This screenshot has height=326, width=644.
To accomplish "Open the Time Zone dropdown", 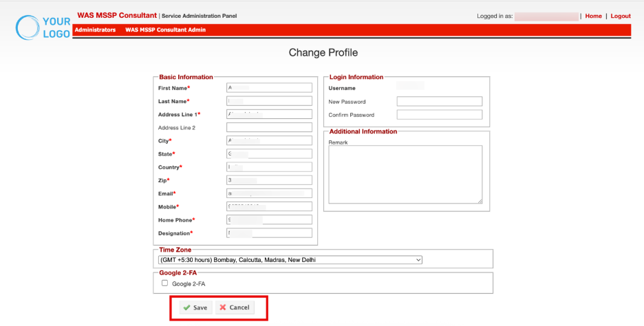I will (x=290, y=260).
